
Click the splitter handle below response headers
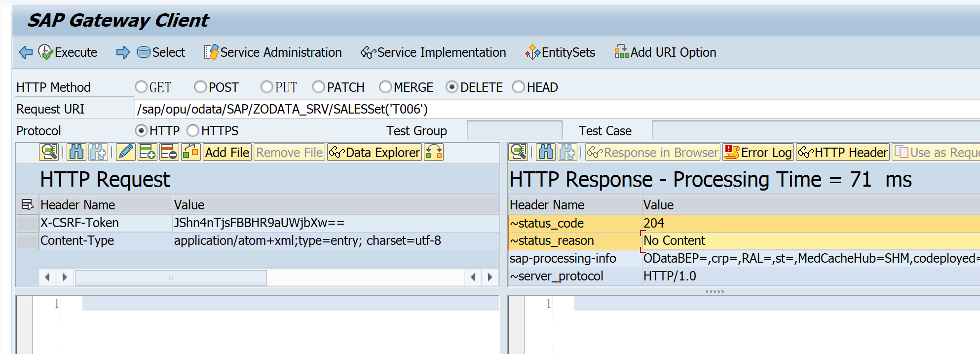(x=715, y=291)
